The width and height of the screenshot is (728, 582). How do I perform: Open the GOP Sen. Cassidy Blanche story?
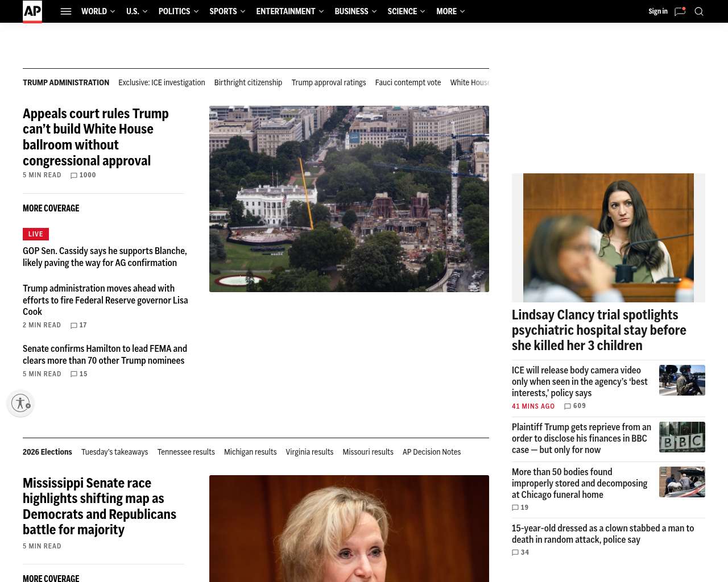coord(105,257)
